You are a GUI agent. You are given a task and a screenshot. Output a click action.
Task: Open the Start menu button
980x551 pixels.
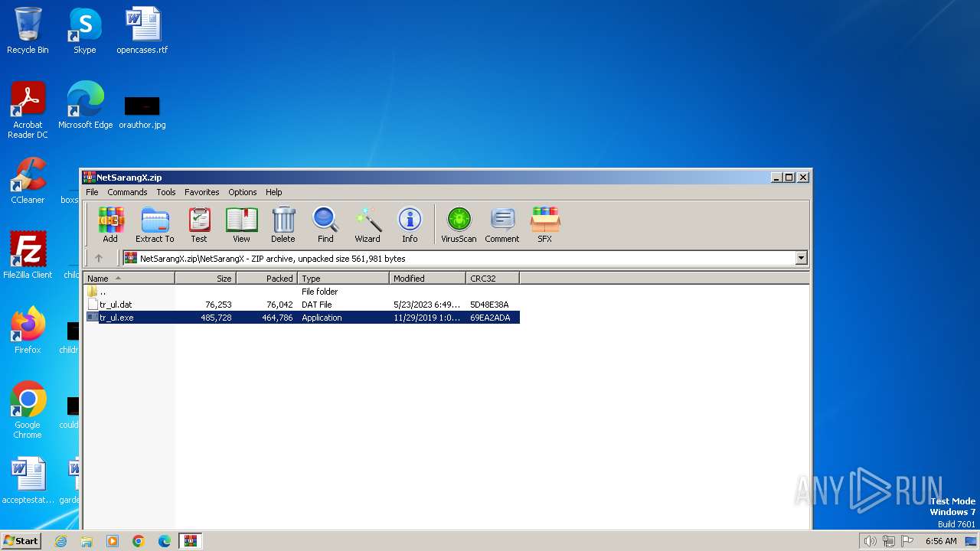click(21, 540)
